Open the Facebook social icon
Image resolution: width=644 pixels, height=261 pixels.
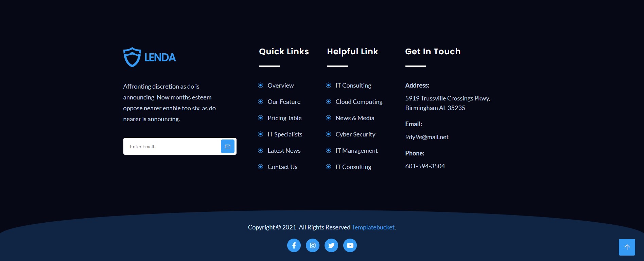(x=294, y=245)
